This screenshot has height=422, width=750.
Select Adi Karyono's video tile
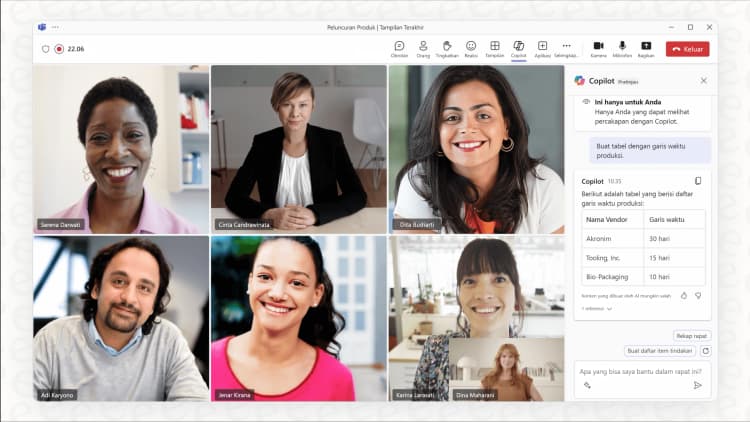(121, 318)
